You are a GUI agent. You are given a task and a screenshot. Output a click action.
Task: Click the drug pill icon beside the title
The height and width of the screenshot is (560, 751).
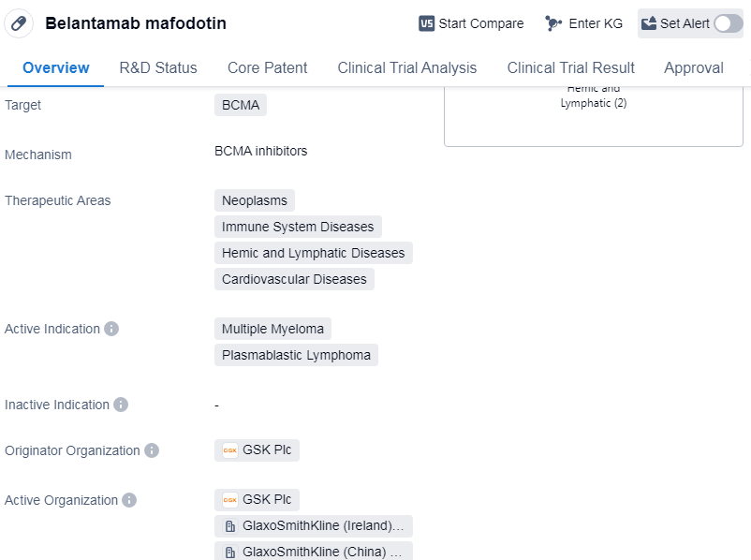19,23
